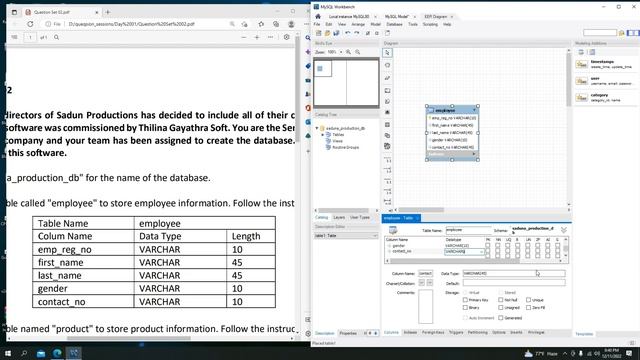This screenshot has height=360, width=640.
Task: Select the place new view tool
Action: [387, 136]
